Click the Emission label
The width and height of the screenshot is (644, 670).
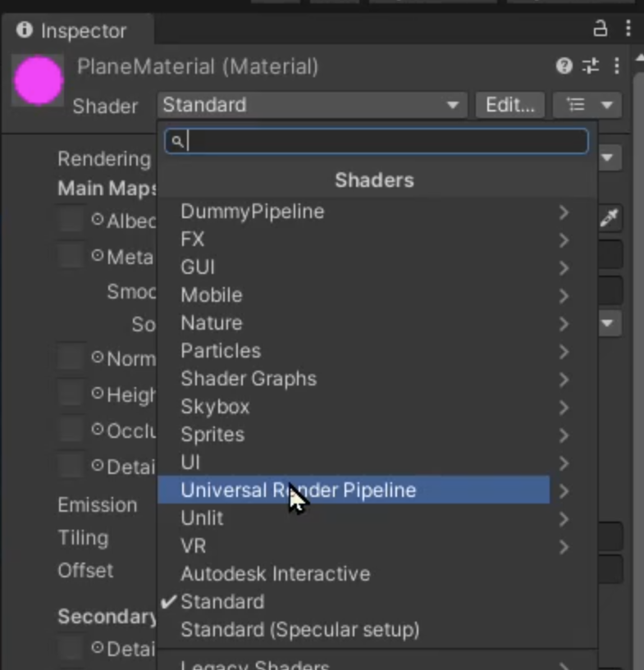[98, 505]
